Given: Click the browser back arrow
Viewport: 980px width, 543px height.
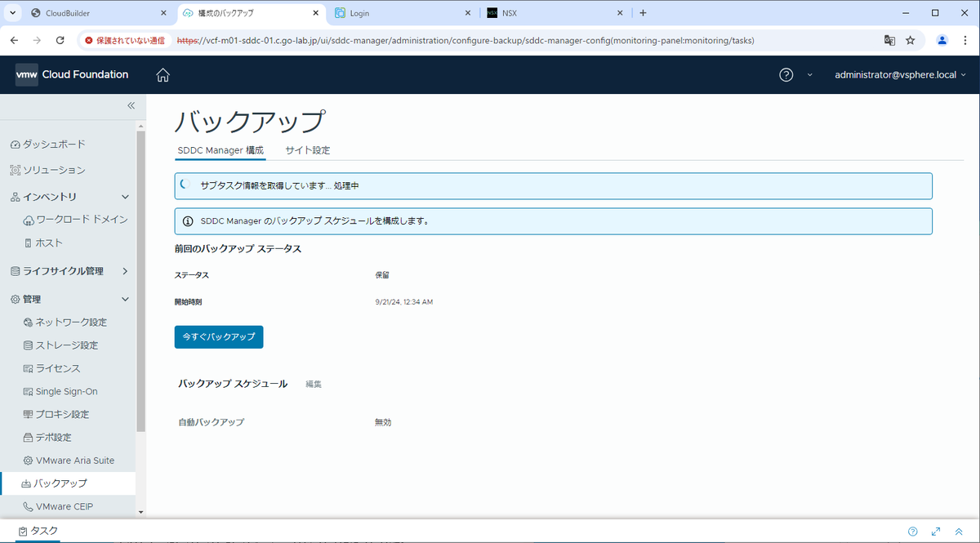Looking at the screenshot, I should click(14, 40).
